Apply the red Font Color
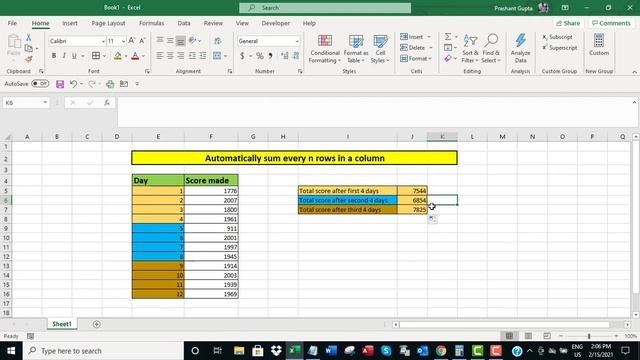Image resolution: width=640 pixels, height=360 pixels. pyautogui.click(x=135, y=56)
